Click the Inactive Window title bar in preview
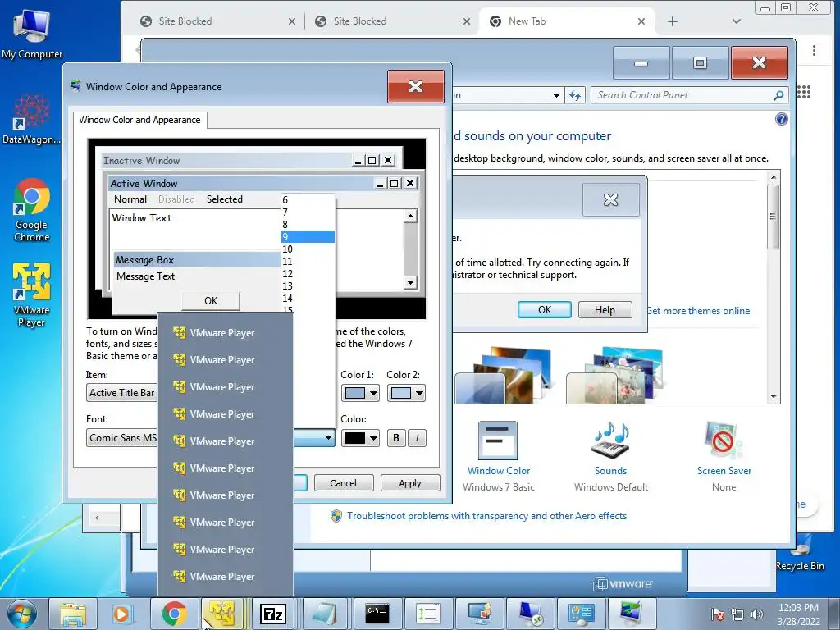 click(x=228, y=160)
